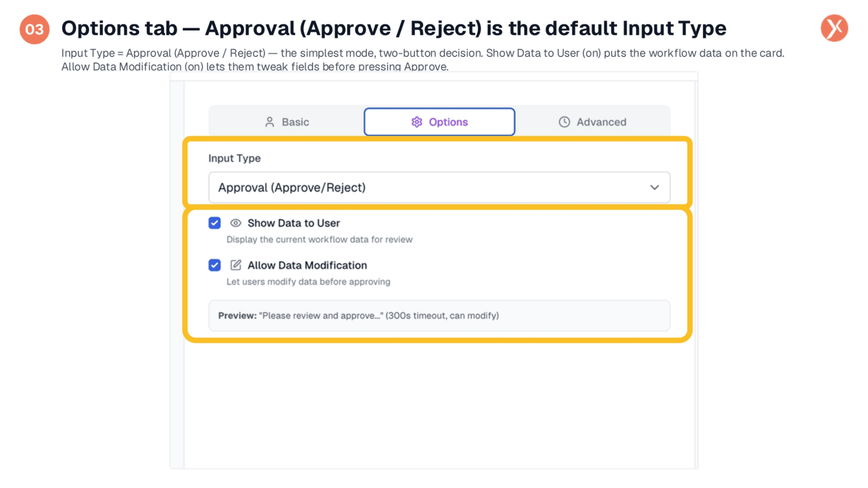Viewport: 868px width, 488px height.
Task: Uncheck Show Data to User checkbox
Action: (x=215, y=223)
